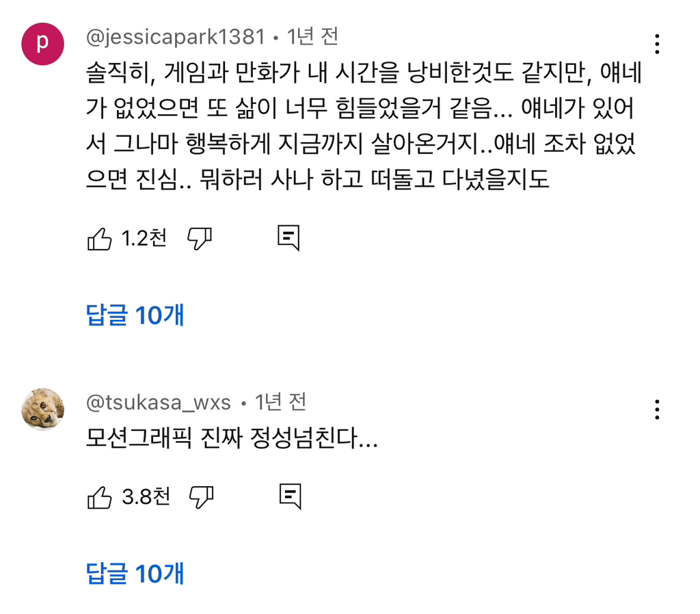
Task: Show the 10 replies to @tsukasa_wxs's comment
Action: coord(135,575)
